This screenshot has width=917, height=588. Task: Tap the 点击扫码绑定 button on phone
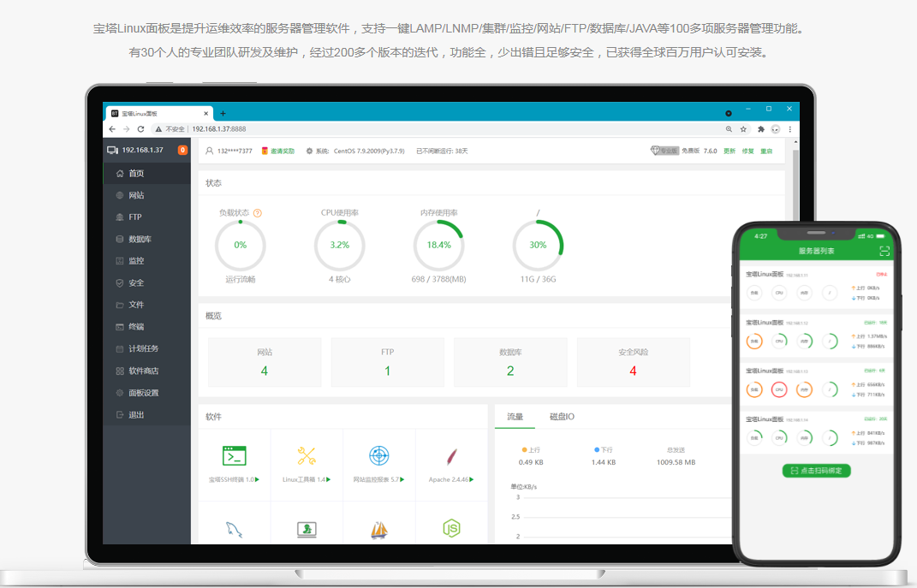(816, 471)
